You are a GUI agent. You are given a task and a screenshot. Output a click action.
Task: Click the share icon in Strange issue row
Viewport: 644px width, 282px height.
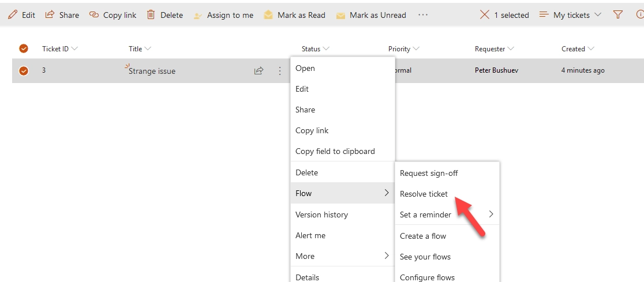pos(259,70)
